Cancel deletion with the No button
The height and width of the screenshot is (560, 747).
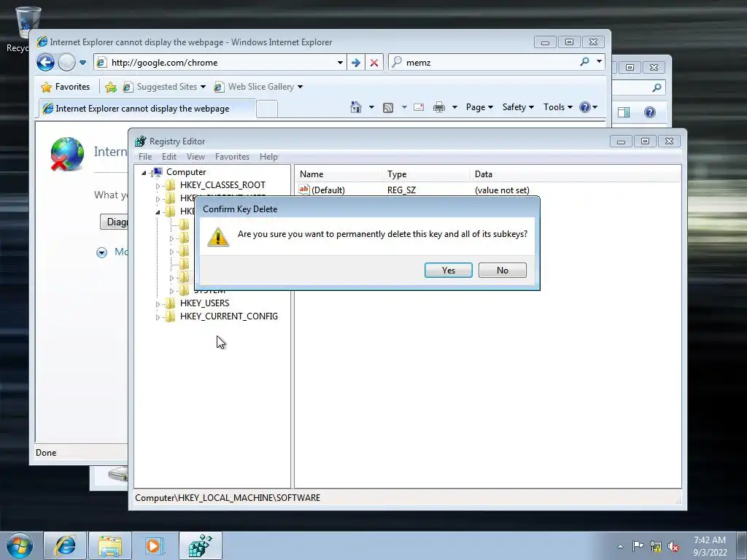pyautogui.click(x=502, y=270)
